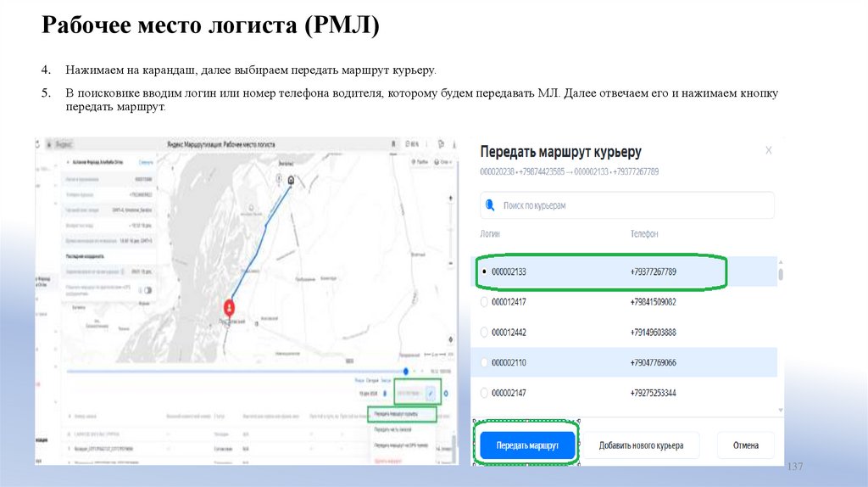Click scroll-up arrow of courier list
This screenshot has height=487, width=868.
click(x=781, y=262)
